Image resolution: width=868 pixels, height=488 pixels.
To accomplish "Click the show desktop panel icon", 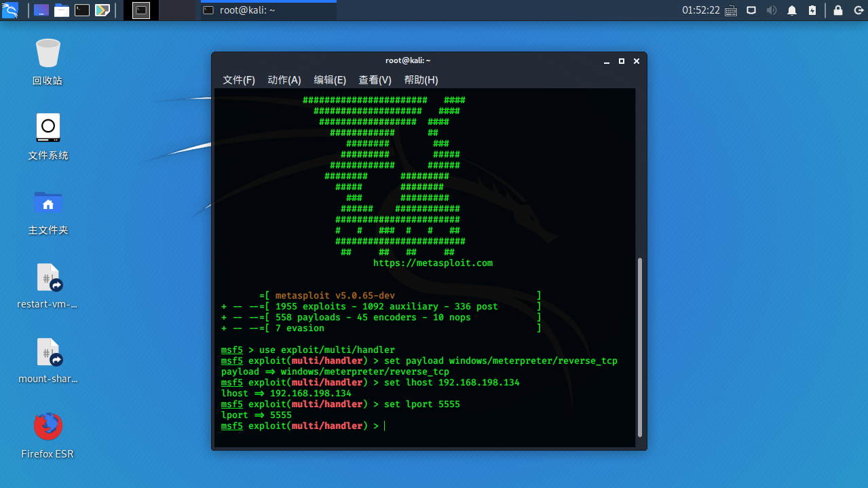I will click(41, 10).
